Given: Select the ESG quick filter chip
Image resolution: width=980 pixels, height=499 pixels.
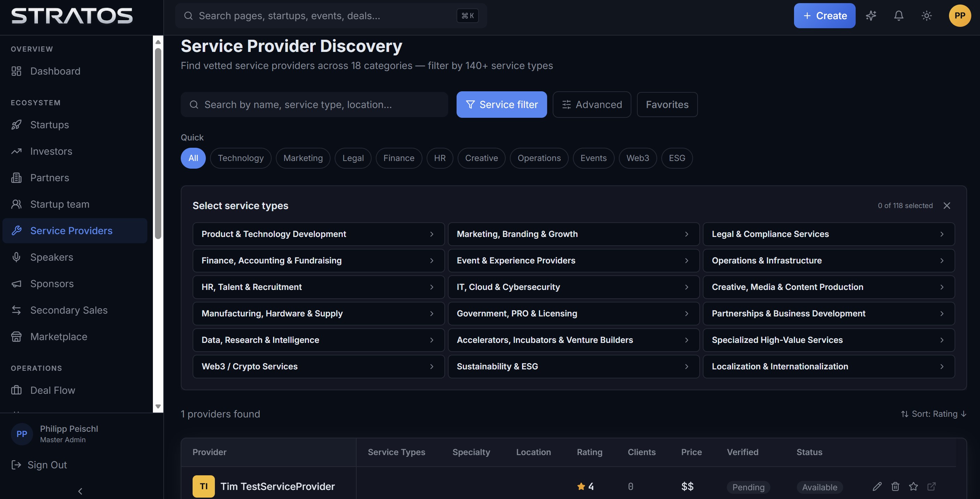Looking at the screenshot, I should pyautogui.click(x=677, y=158).
